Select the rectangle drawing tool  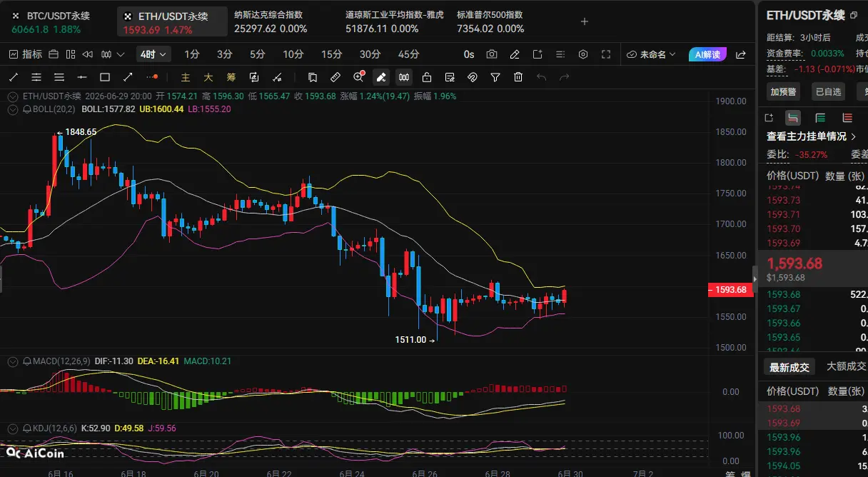pyautogui.click(x=105, y=77)
